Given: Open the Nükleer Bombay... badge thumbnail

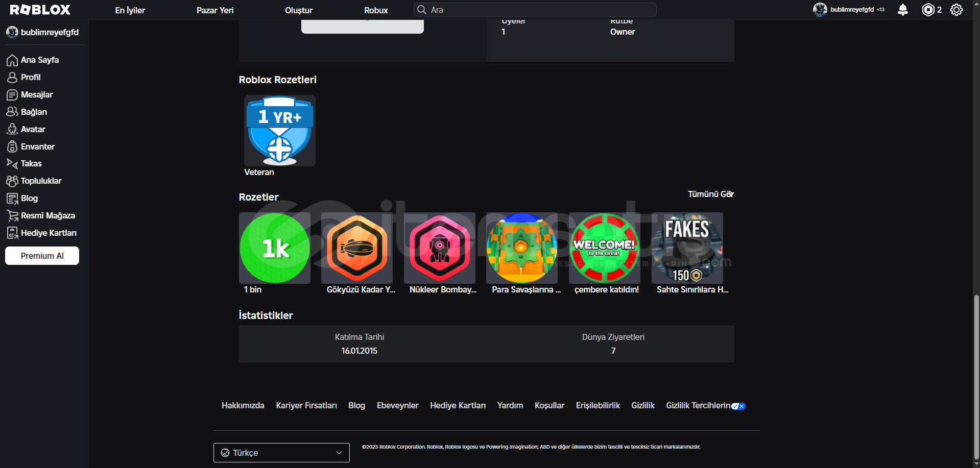Looking at the screenshot, I should (x=440, y=248).
